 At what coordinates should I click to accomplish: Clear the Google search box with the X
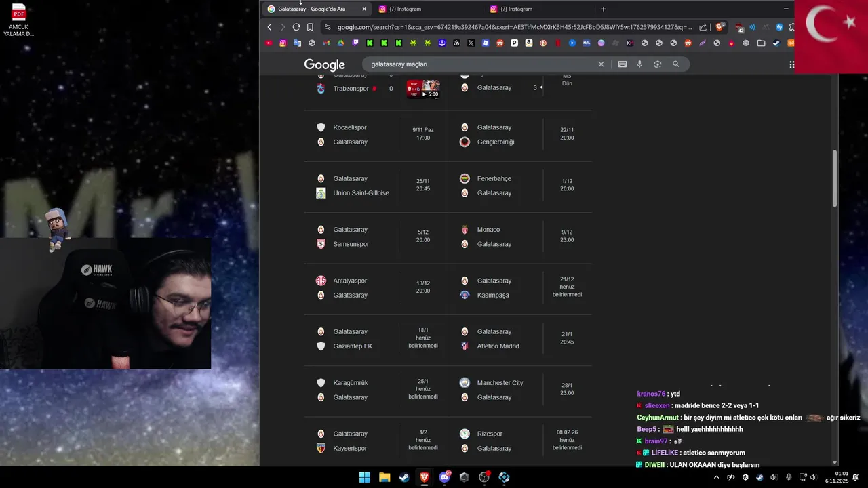(x=601, y=64)
